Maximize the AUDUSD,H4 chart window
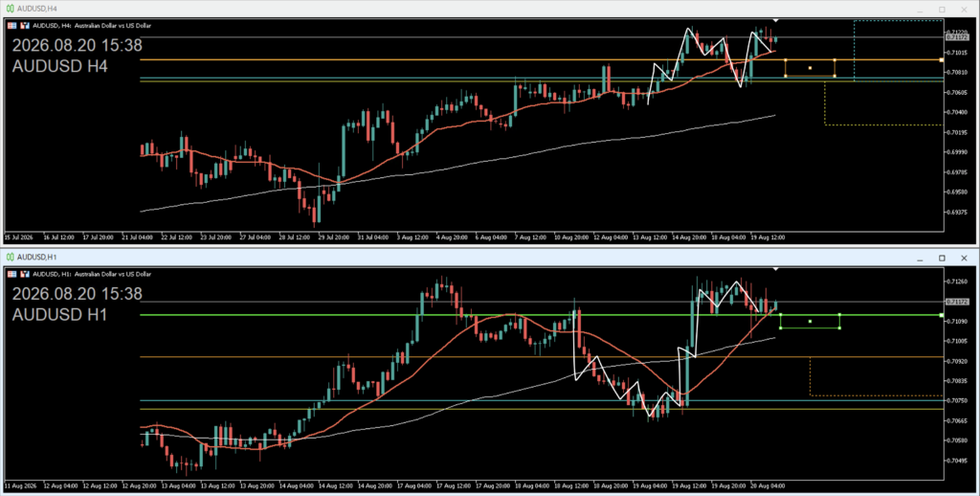Viewport: 980px width, 496px height. pyautogui.click(x=942, y=10)
